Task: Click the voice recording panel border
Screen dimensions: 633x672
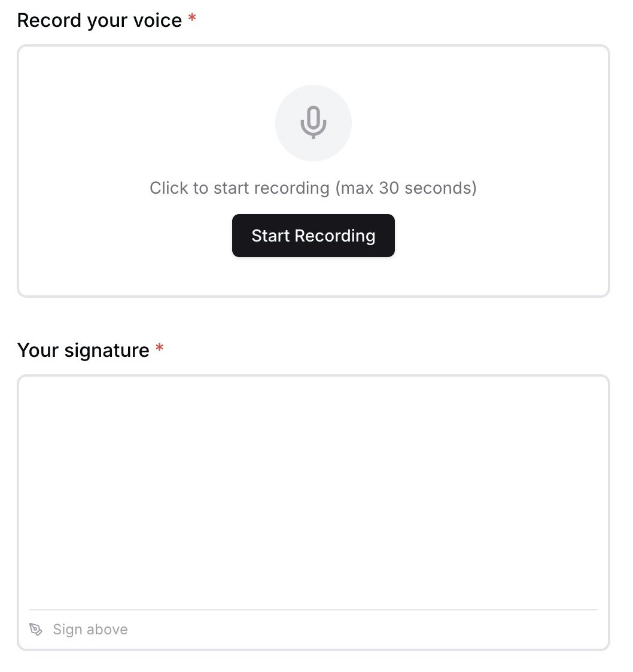Action: point(314,45)
